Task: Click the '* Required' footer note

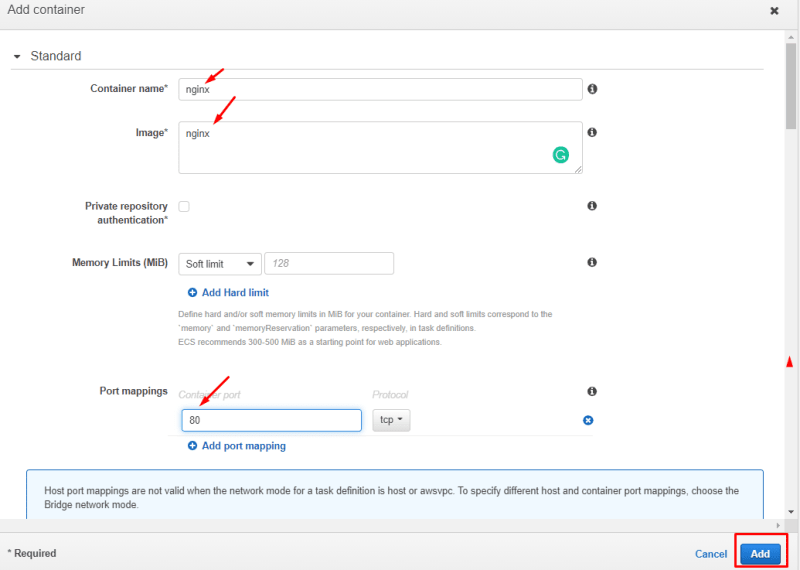Action: (32, 553)
